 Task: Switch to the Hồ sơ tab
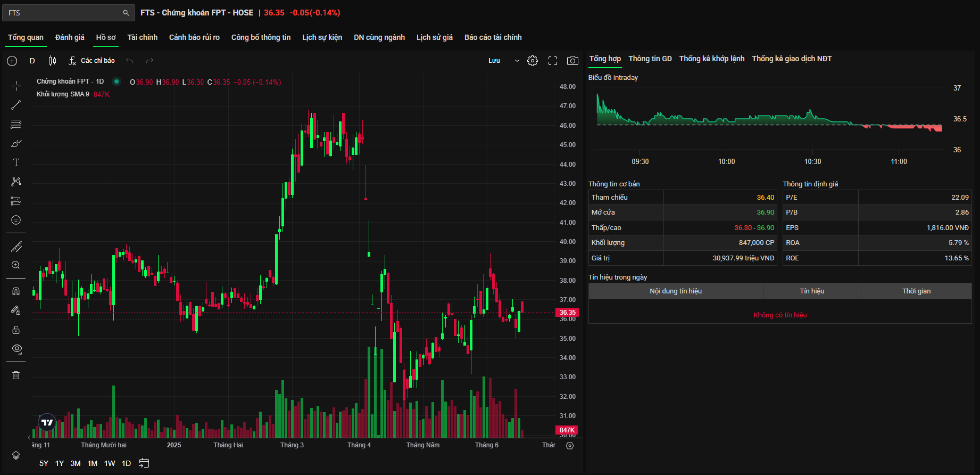(106, 37)
